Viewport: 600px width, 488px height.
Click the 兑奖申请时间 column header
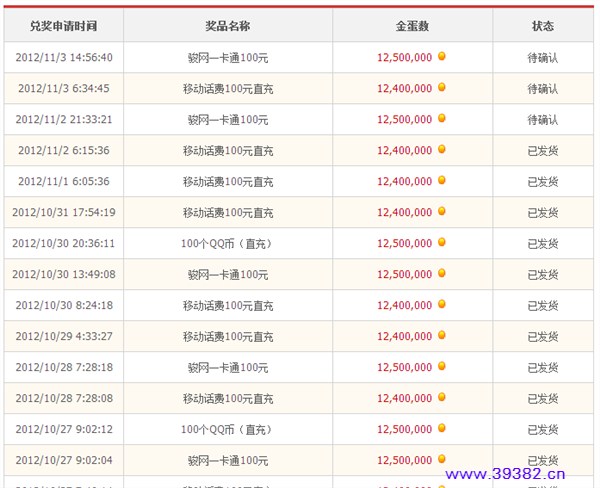coord(64,26)
